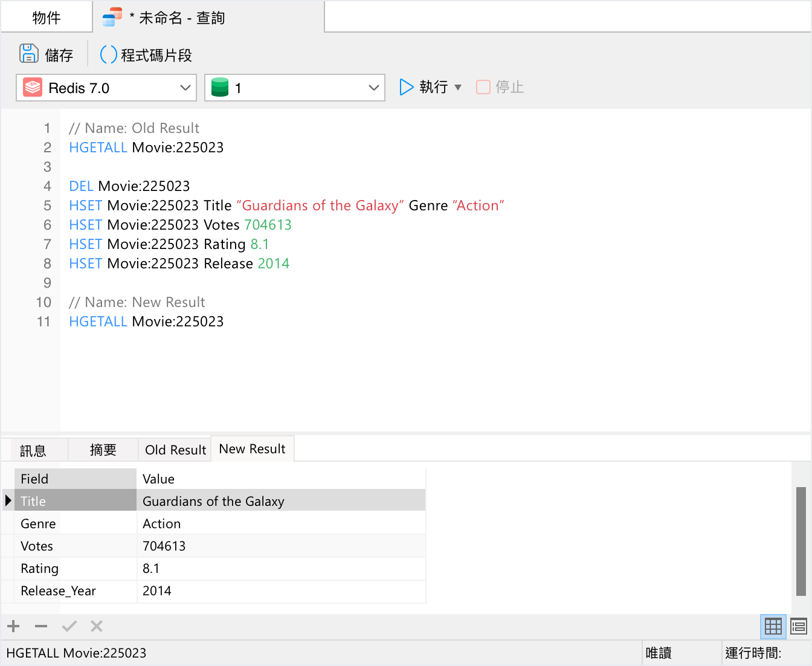Open the 程式碼片段 code snippets panel
The image size is (812, 666).
(x=145, y=54)
